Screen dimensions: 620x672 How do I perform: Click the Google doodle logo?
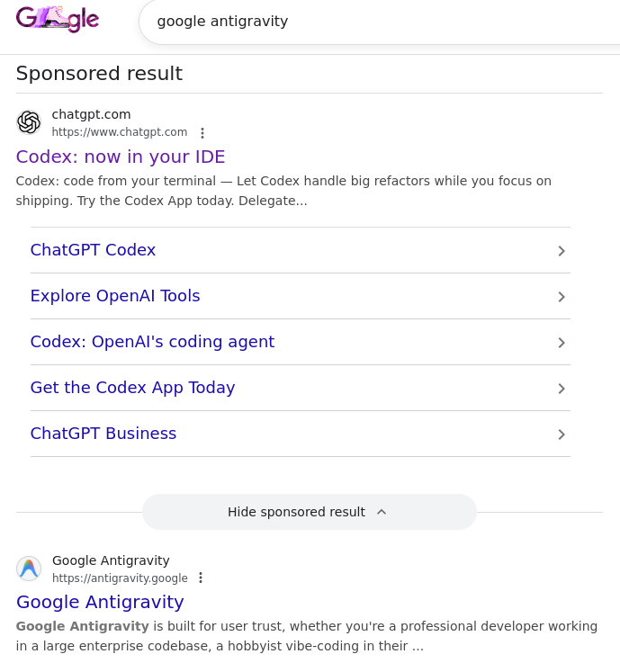click(x=58, y=19)
